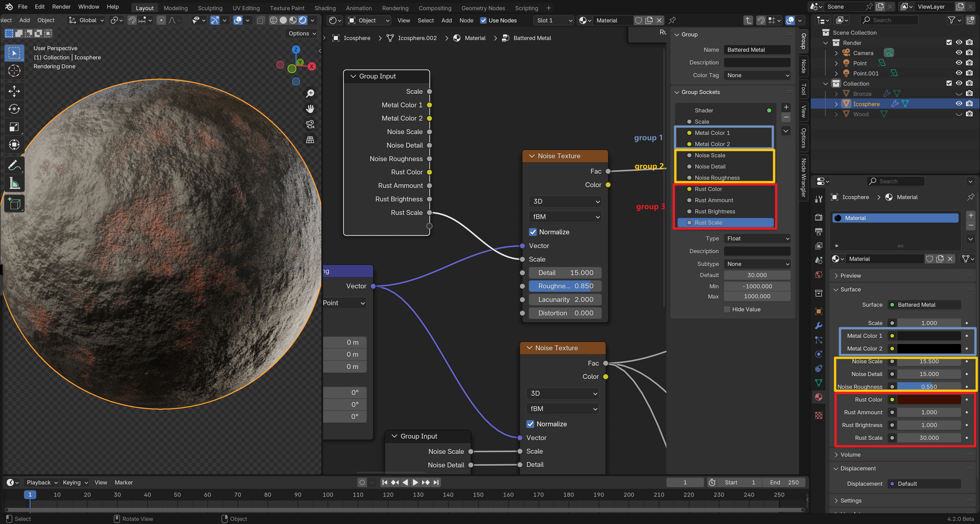980x524 pixels.
Task: Select the Rotate tool in viewport toolbar
Action: [14, 109]
